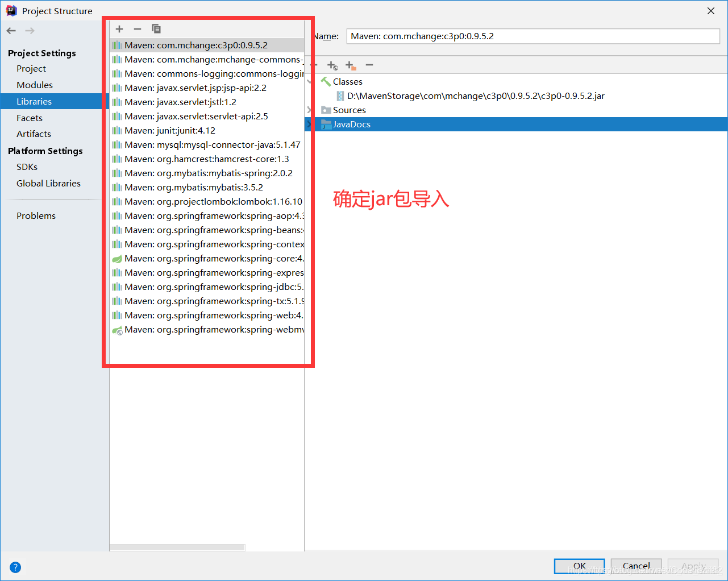This screenshot has height=581, width=728.
Task: Click the Spring leaf icon for spring-core
Action: (x=117, y=259)
